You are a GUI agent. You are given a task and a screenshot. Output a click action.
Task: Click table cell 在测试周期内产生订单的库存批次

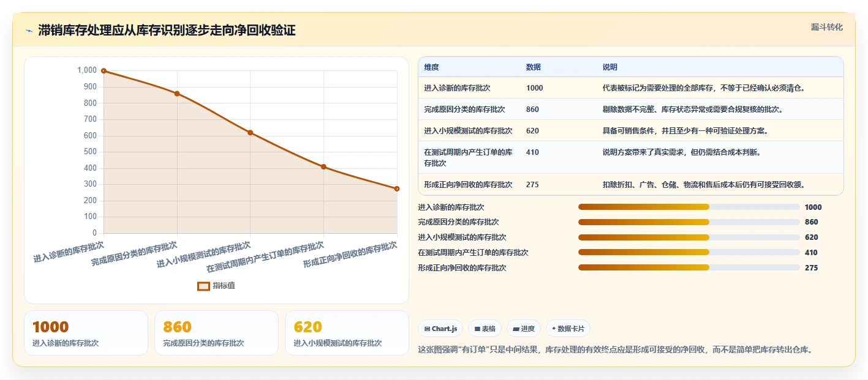tap(468, 158)
